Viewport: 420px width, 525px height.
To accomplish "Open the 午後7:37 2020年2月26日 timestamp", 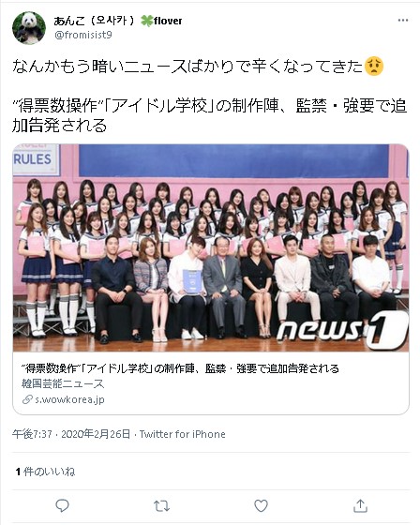I will pos(71,434).
